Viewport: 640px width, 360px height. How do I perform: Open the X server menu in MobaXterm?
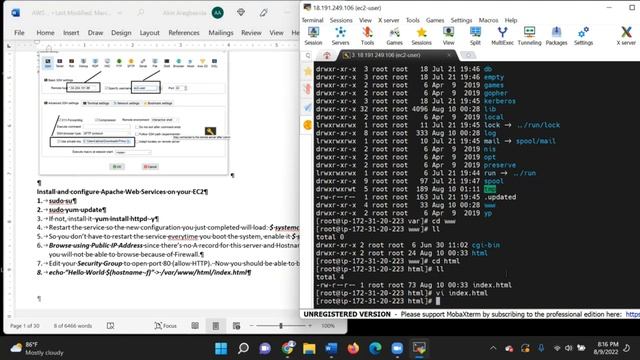coord(389,20)
